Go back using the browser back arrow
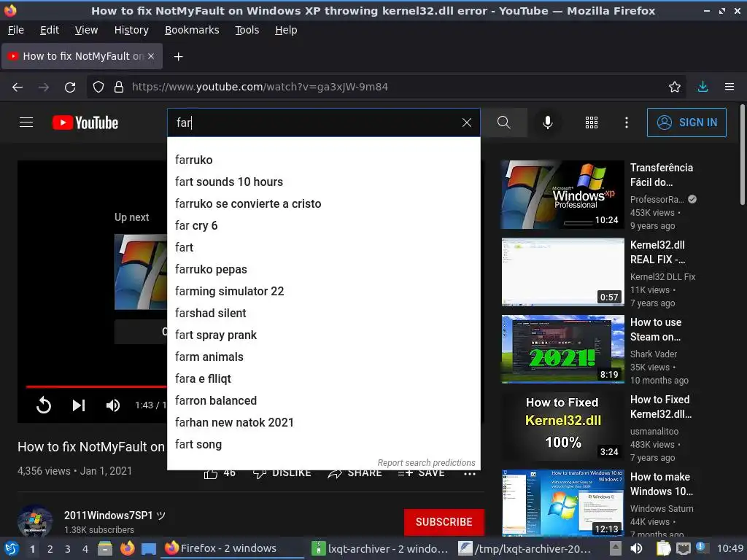 [18, 87]
